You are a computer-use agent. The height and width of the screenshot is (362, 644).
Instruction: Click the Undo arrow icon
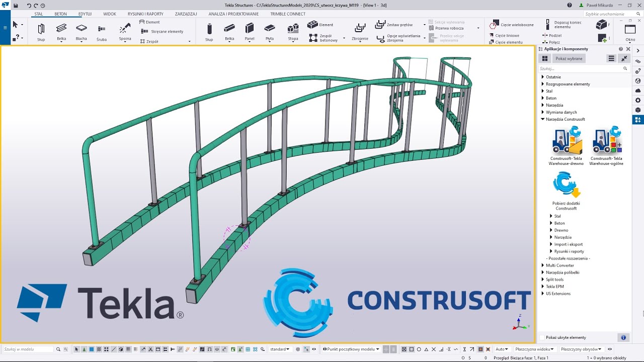click(x=29, y=6)
